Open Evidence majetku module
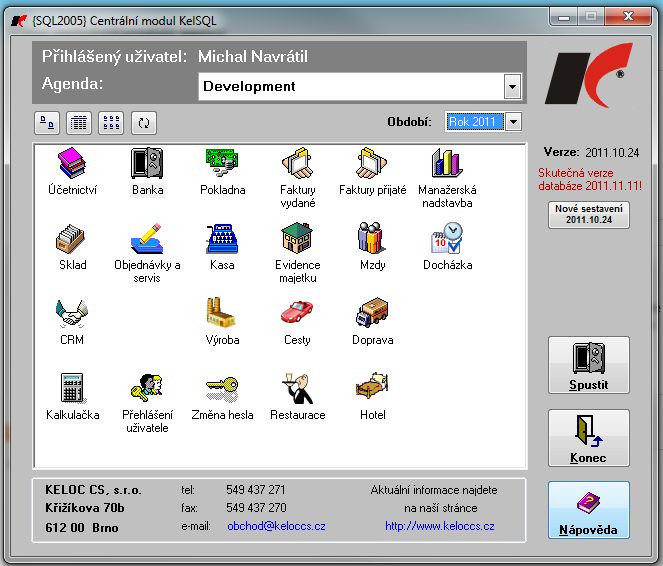The image size is (663, 566). (x=298, y=253)
